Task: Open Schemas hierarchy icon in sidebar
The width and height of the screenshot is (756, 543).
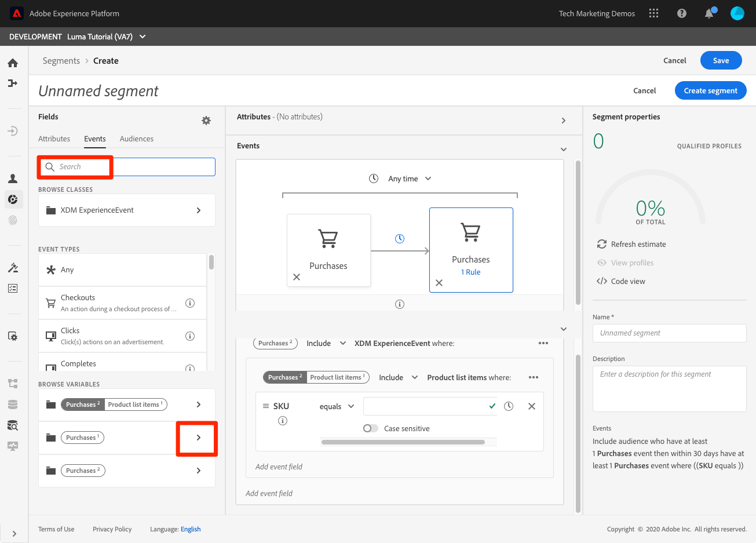Action: pos(13,384)
